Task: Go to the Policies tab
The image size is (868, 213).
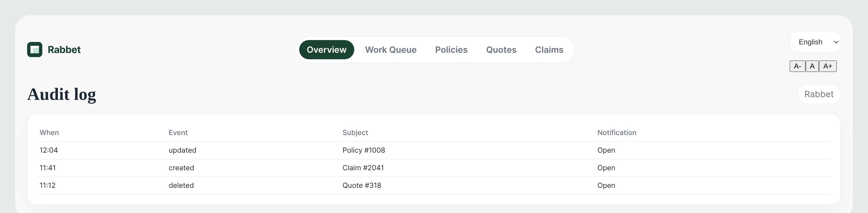Action: coord(451,50)
